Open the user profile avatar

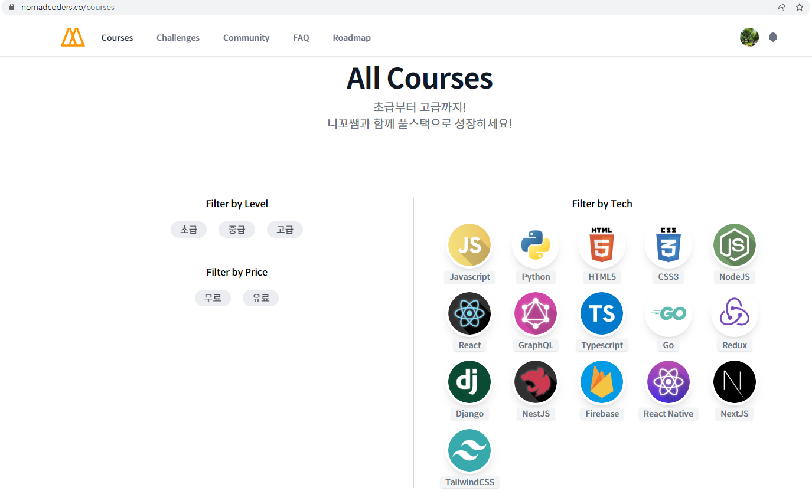click(x=749, y=37)
